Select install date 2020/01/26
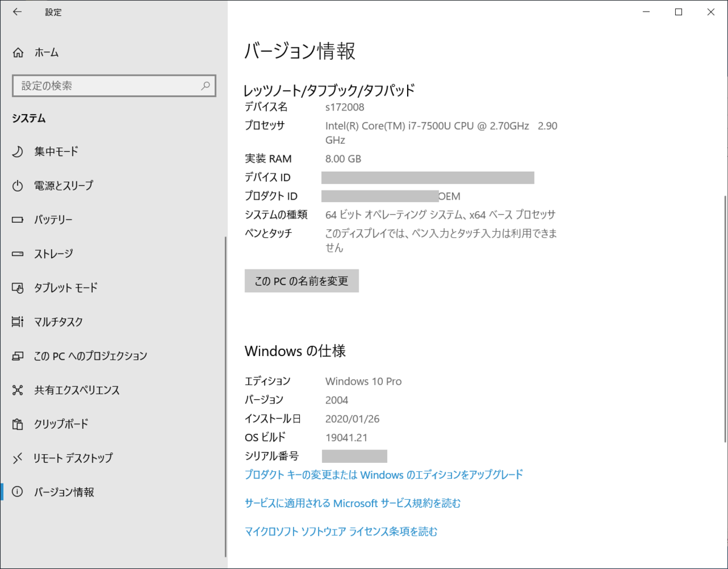The height and width of the screenshot is (569, 728). 352,419
